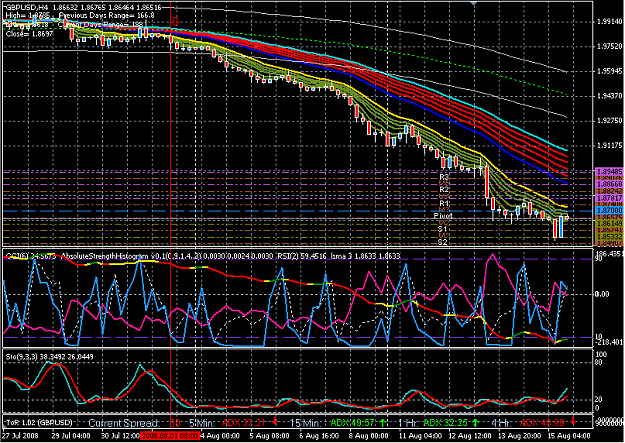Viewport: 625px width, 443px height.
Task: Click the red vertical line date label 2008.08.01 08:00
Action: click(x=171, y=435)
